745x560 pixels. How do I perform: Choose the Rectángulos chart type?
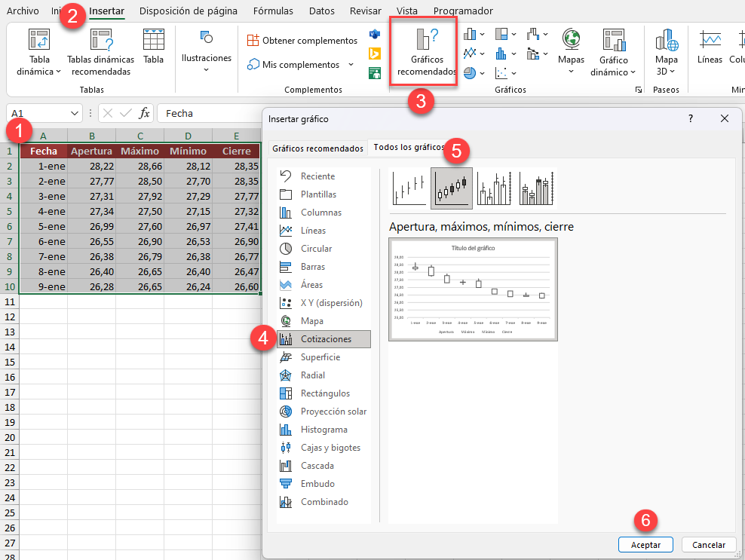pos(323,393)
